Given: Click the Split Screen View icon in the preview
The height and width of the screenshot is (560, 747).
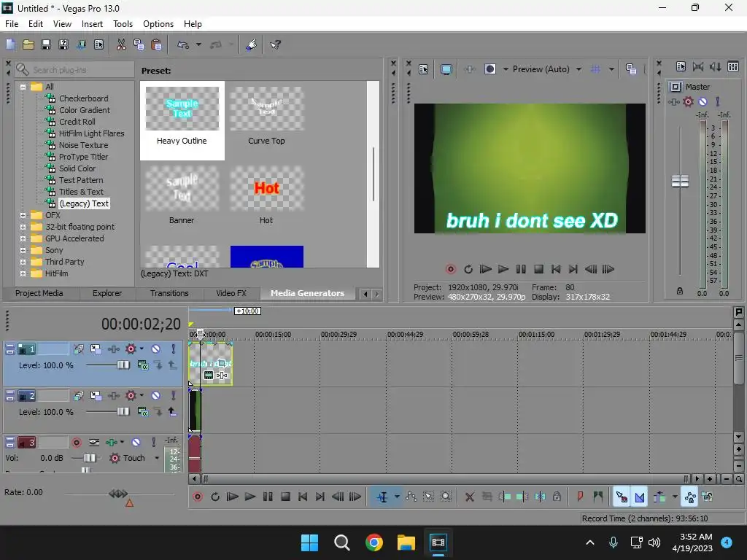Looking at the screenshot, I should click(x=489, y=69).
